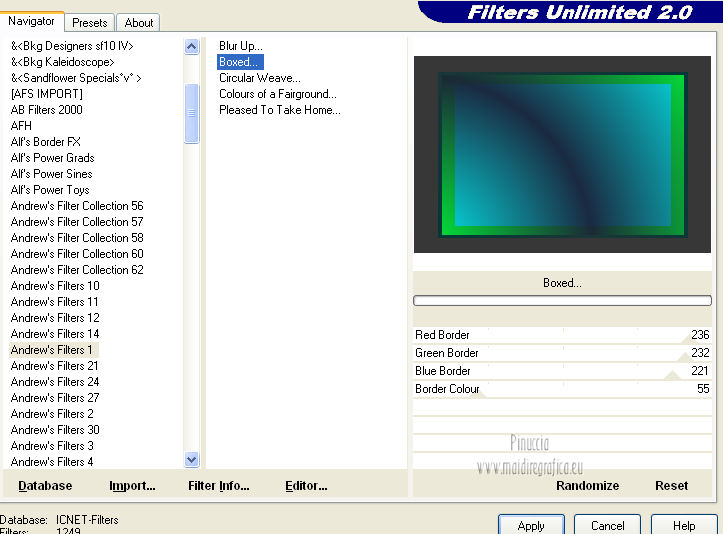Click the progress bar under Boxed...
The width and height of the screenshot is (723, 534).
coord(562,301)
